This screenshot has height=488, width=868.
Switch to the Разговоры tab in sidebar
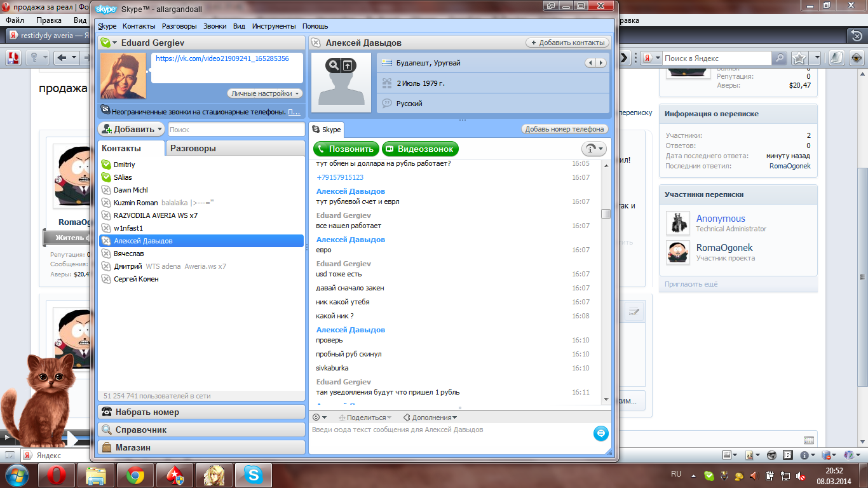235,148
